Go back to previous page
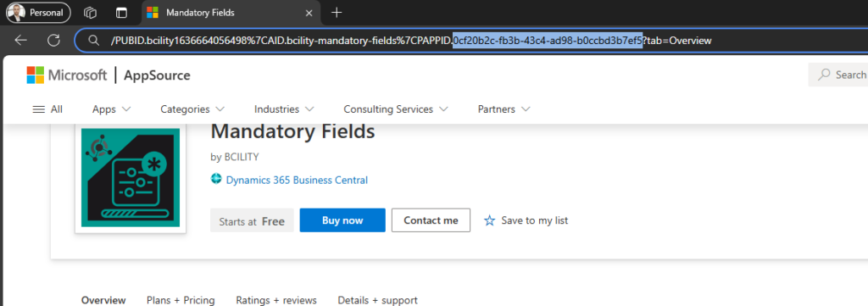This screenshot has width=868, height=306. (x=21, y=41)
